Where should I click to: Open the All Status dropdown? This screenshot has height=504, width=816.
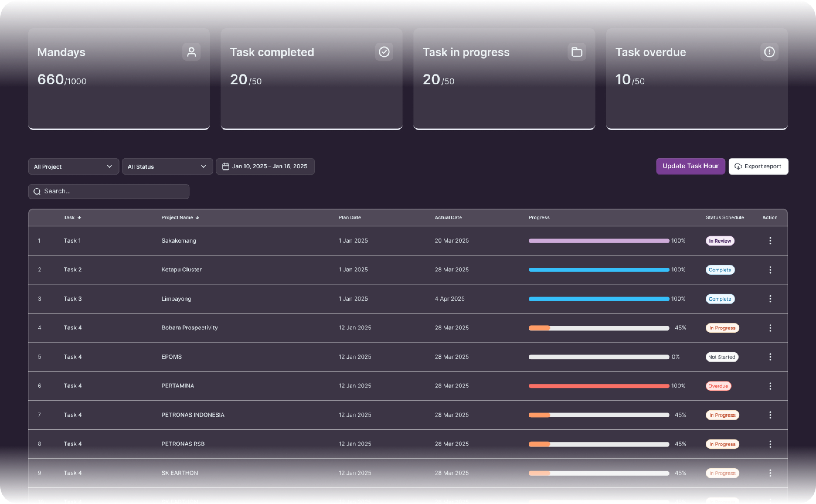(x=167, y=166)
